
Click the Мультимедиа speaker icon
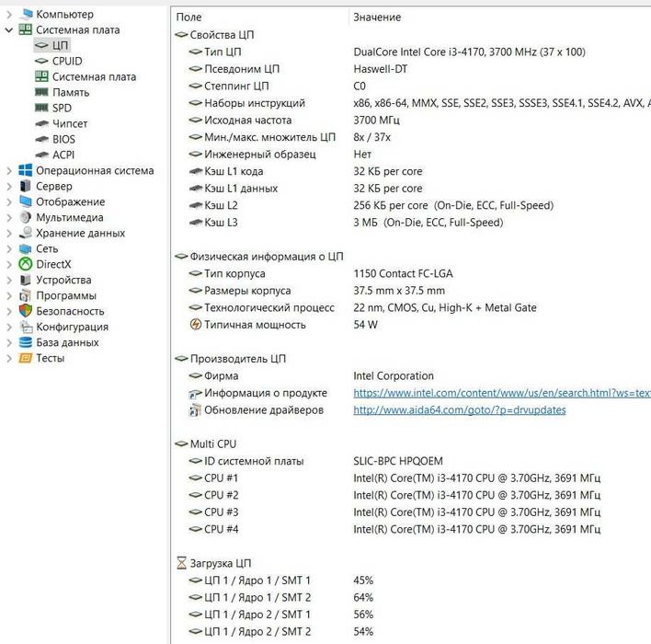(x=26, y=217)
